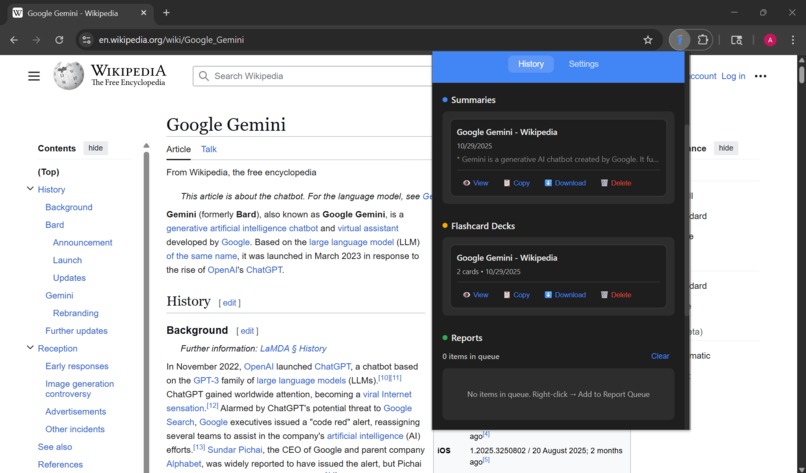806x473 pixels.
Task: Open the Talk tab
Action: click(x=209, y=149)
